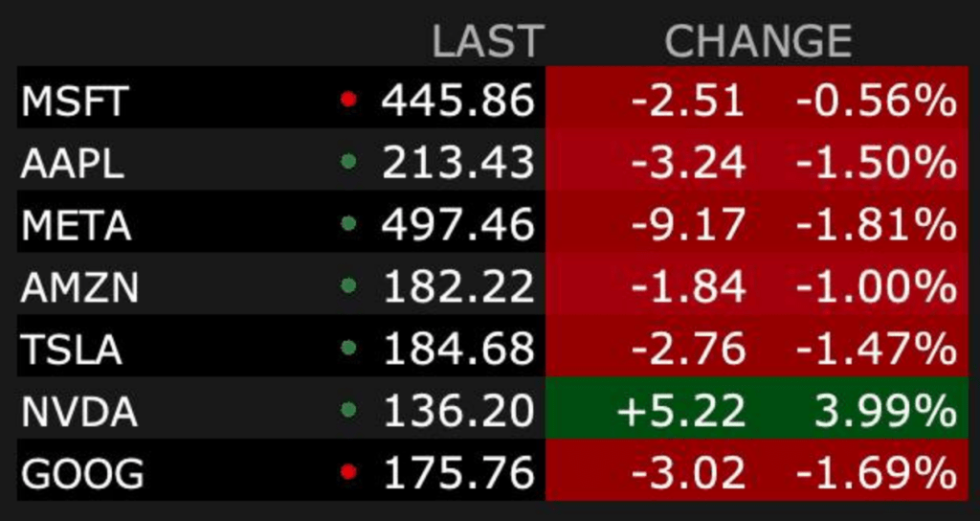Select the AMZN last price 182.22
Screen dimensions: 980x521
[458, 287]
